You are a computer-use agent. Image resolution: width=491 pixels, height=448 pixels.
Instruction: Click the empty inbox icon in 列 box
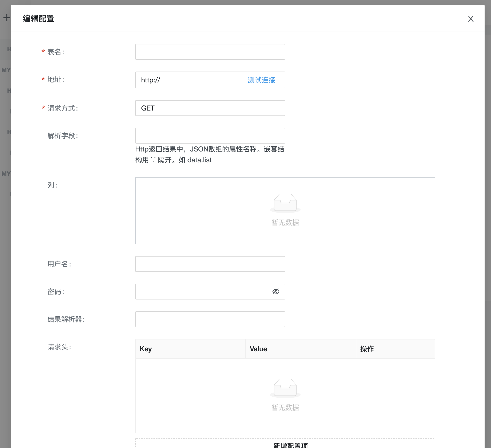pos(285,203)
